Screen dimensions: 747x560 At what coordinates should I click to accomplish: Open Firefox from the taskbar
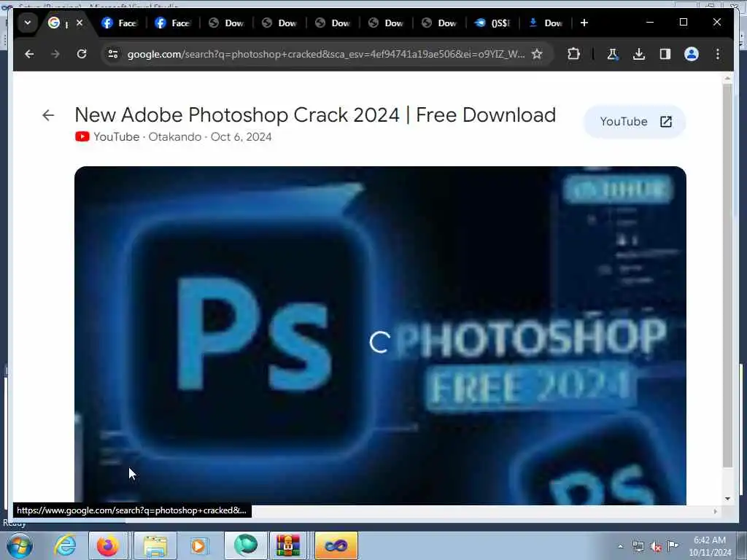(x=108, y=545)
